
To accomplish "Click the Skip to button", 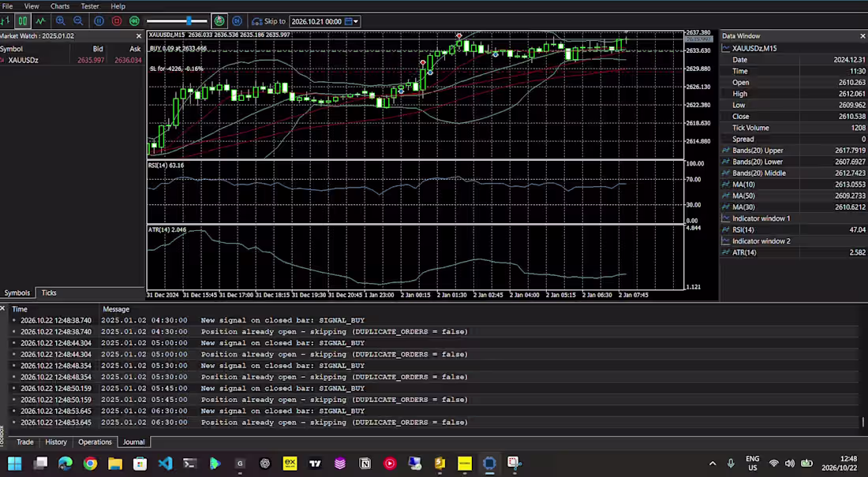I will (268, 21).
